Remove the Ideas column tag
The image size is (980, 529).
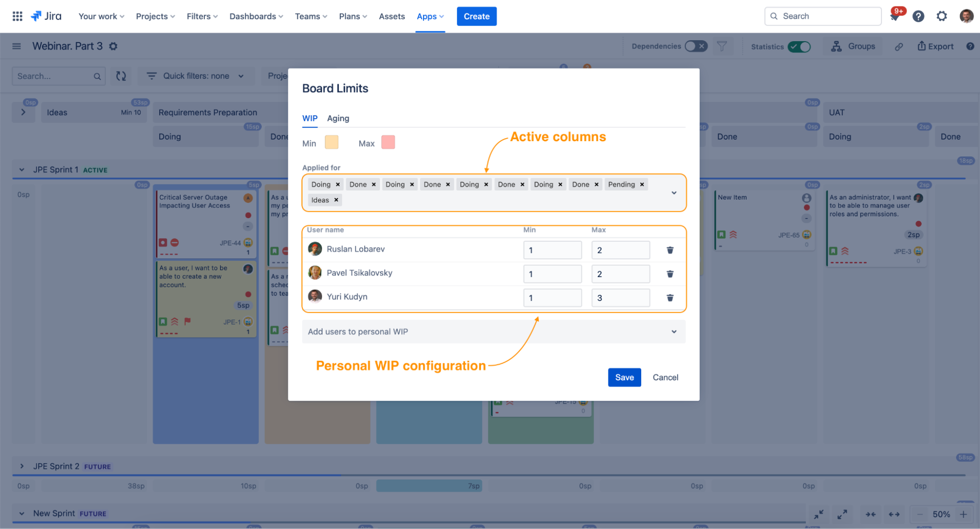336,200
